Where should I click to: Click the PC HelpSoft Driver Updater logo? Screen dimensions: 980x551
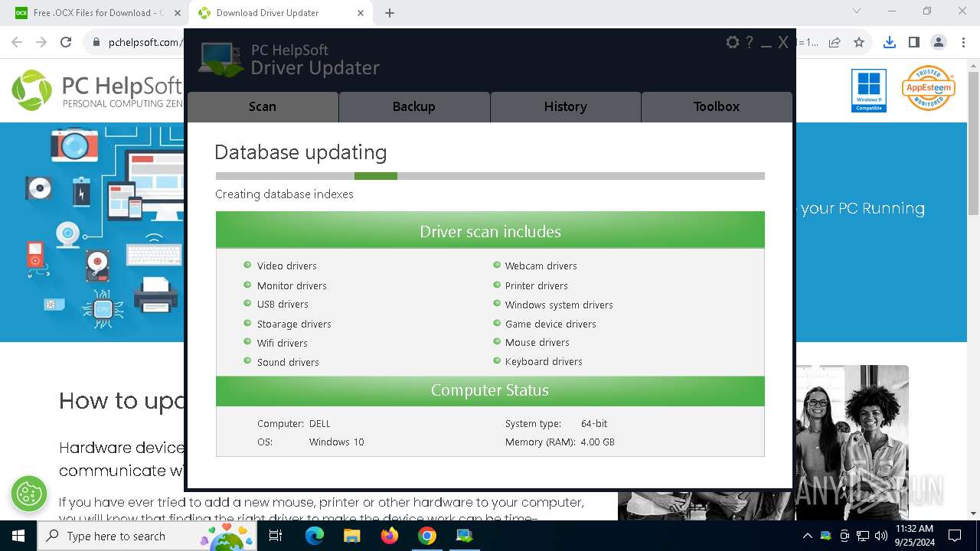tap(289, 60)
